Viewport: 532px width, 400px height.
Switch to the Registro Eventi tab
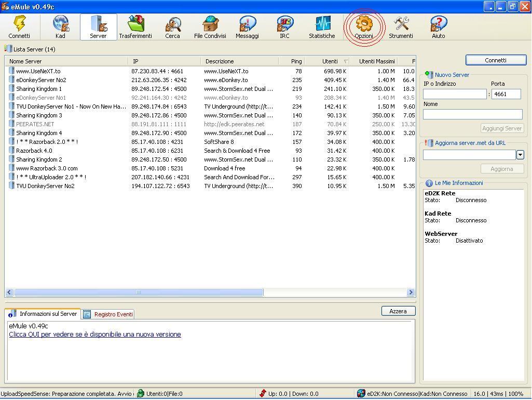click(108, 314)
